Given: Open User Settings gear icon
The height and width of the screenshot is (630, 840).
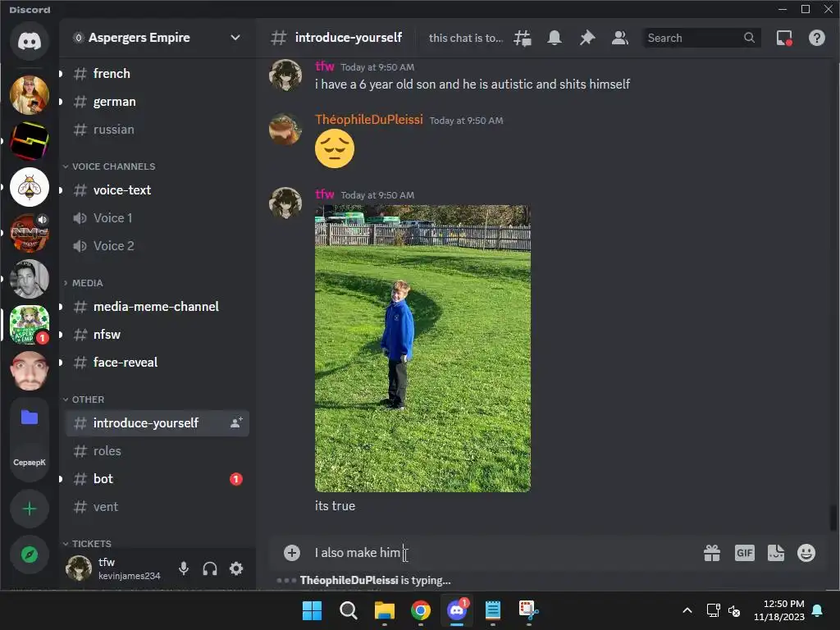Looking at the screenshot, I should 236,568.
